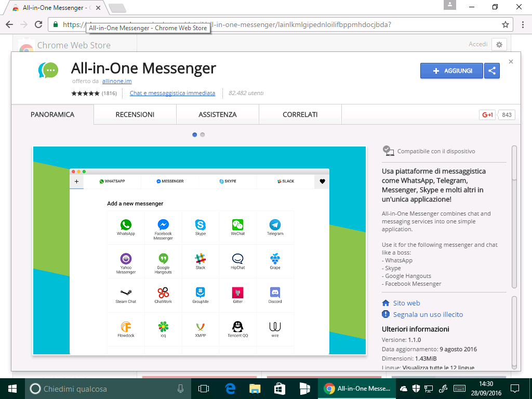The width and height of the screenshot is (532, 399).
Task: Click the ICQ flower icon
Action: (x=163, y=326)
